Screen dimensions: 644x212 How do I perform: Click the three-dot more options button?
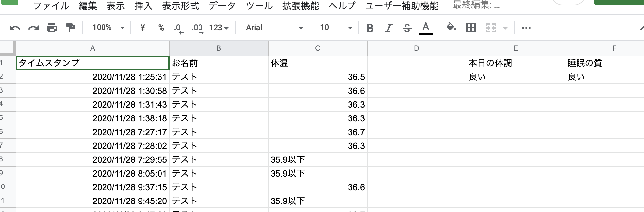(x=526, y=28)
